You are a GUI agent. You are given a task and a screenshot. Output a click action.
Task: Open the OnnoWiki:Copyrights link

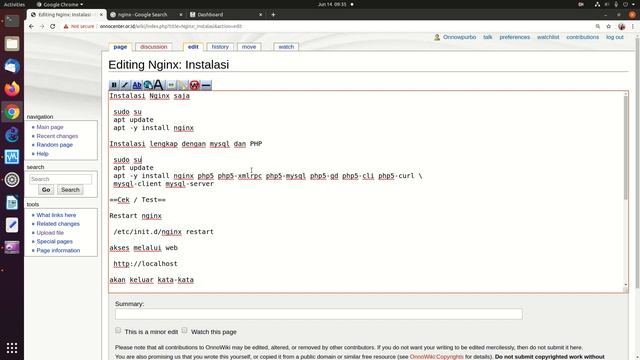click(x=436, y=357)
